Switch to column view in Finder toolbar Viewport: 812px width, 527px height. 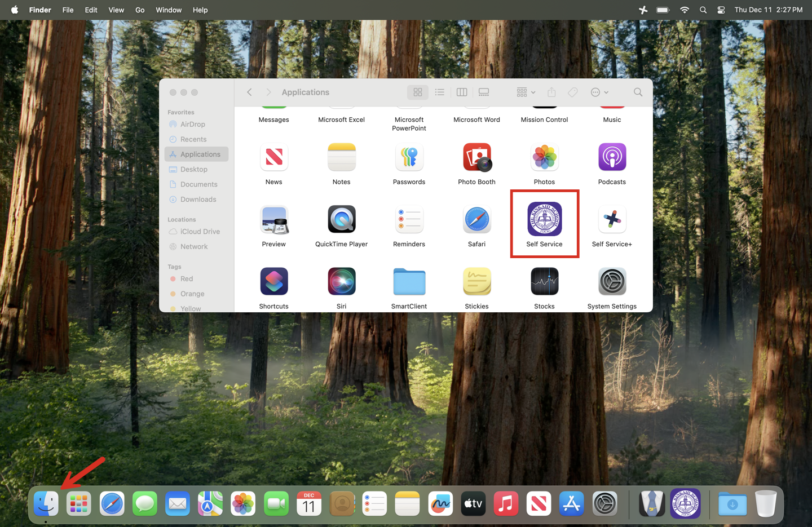(462, 92)
